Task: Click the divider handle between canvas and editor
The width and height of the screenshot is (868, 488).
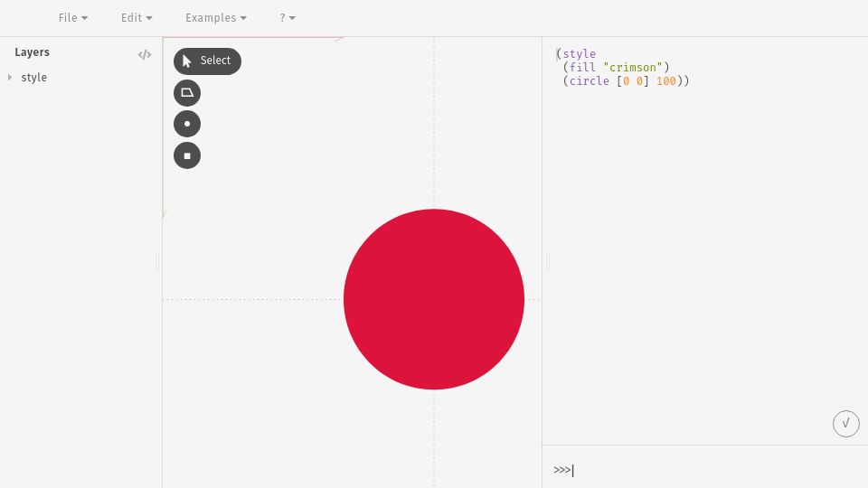Action: (x=548, y=262)
